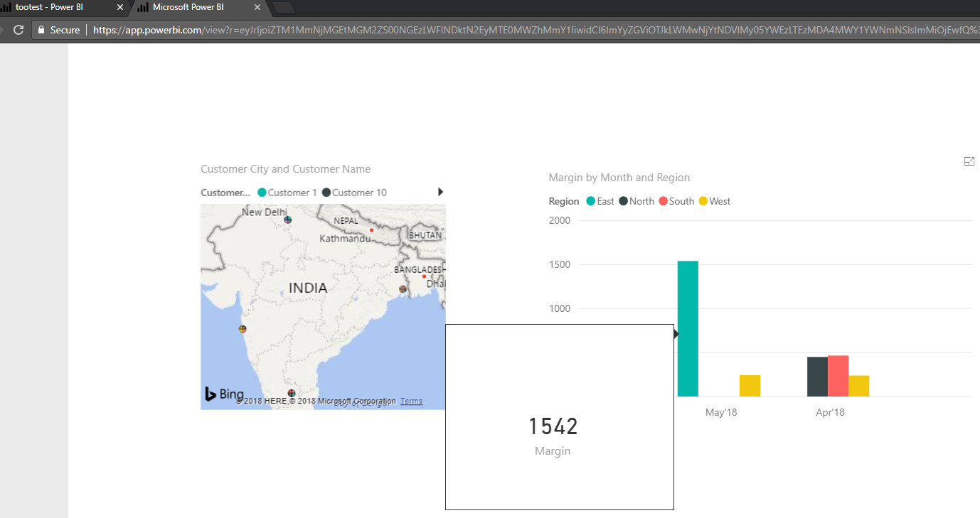Image resolution: width=980 pixels, height=518 pixels.
Task: Open focus mode for the Margin chart
Action: coord(969,162)
